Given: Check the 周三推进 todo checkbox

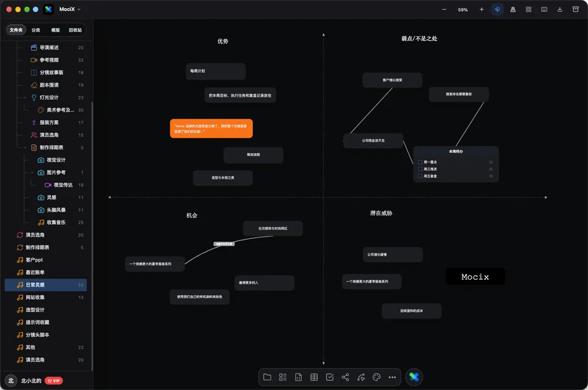Looking at the screenshot, I should (420, 169).
